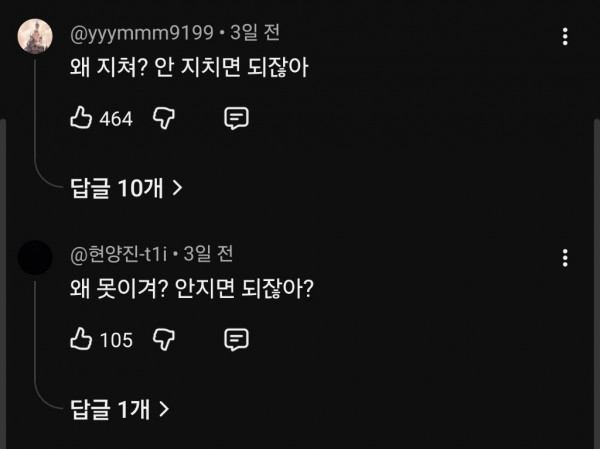Like the comment by @yyymmm9199

click(80, 119)
